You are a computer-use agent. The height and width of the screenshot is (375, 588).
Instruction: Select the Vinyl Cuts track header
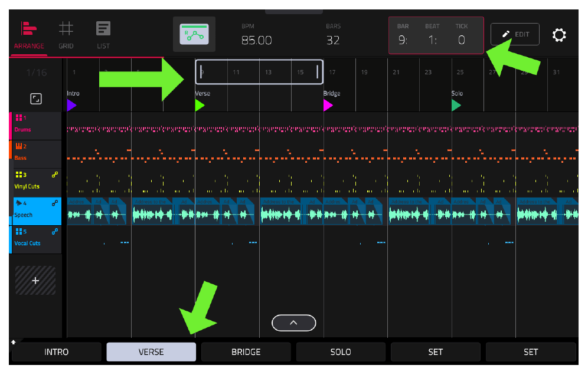pyautogui.click(x=35, y=183)
